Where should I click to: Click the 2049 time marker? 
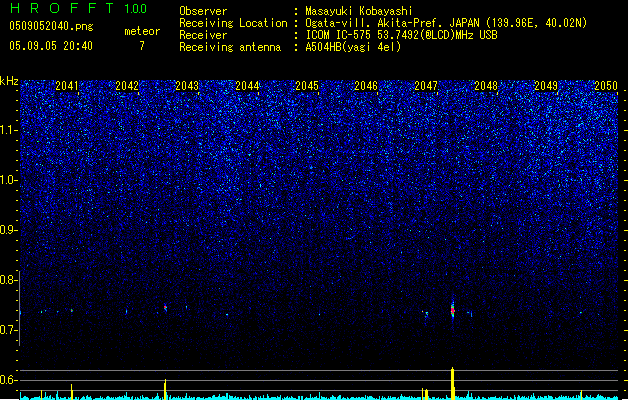[546, 85]
